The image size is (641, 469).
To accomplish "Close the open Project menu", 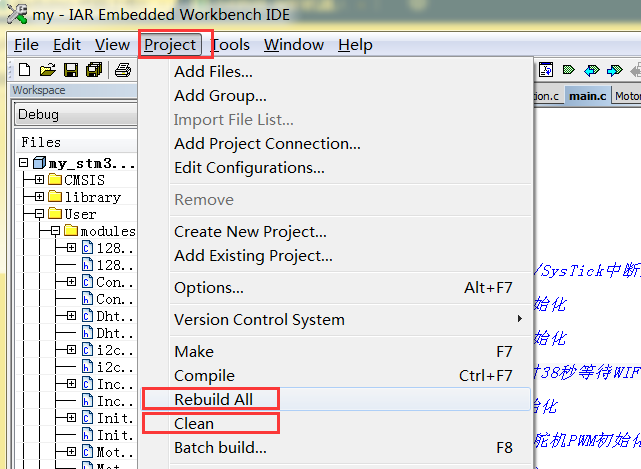I will tap(170, 45).
